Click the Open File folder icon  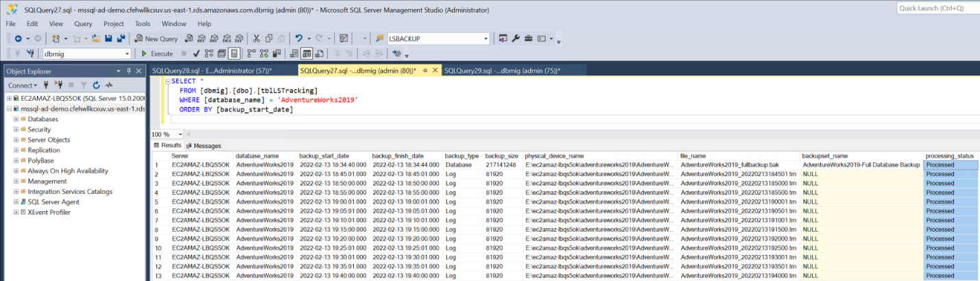[97, 39]
